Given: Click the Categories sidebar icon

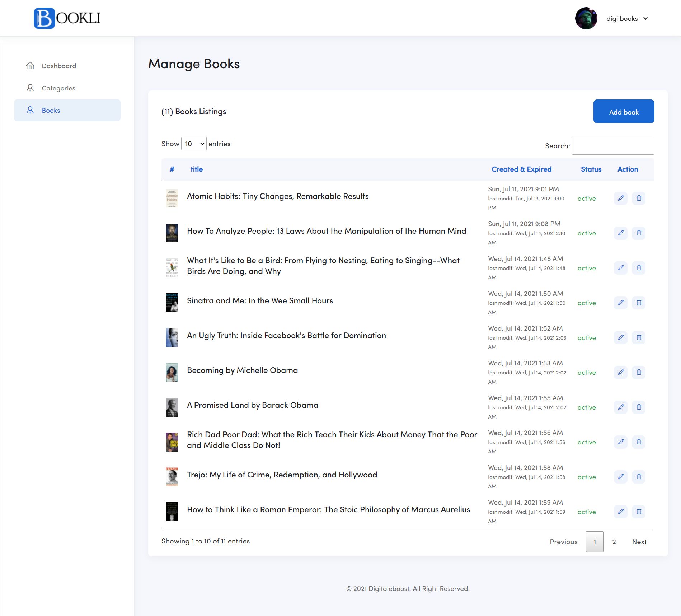Looking at the screenshot, I should pos(30,88).
